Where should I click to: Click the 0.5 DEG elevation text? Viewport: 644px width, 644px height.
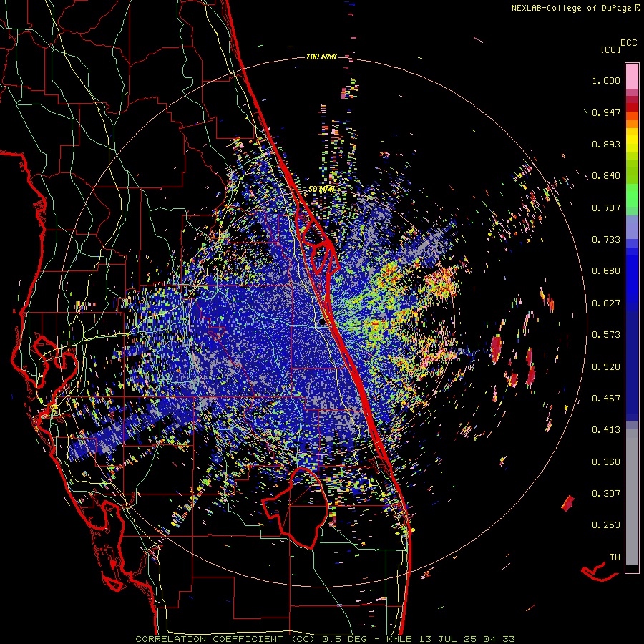[x=345, y=639]
